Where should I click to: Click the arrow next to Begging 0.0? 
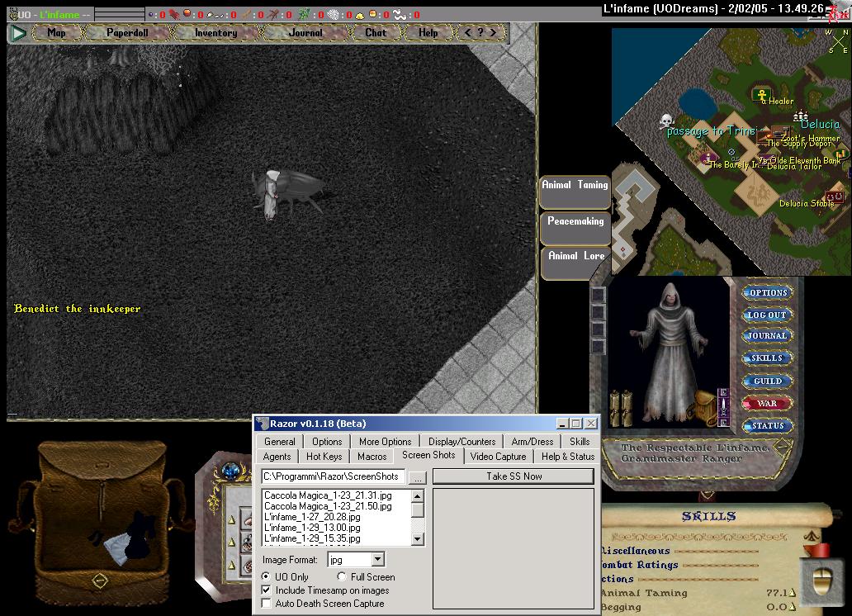click(793, 607)
